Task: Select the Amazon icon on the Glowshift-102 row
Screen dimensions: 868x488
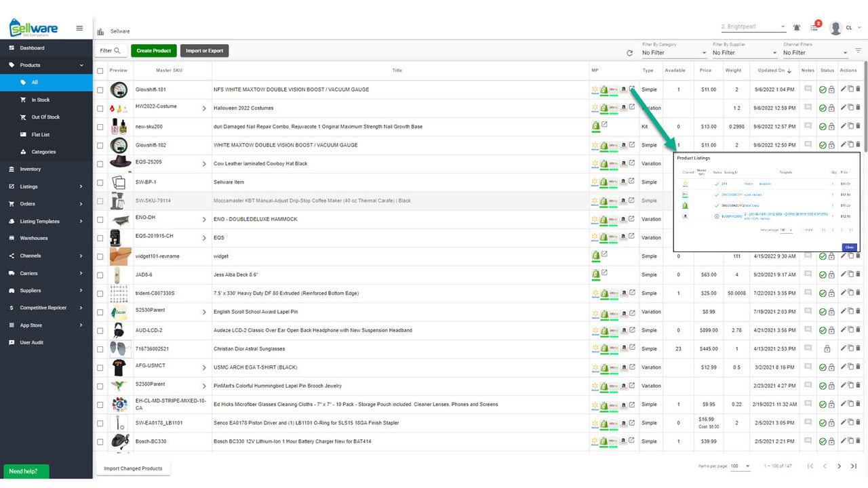Action: pyautogui.click(x=624, y=144)
